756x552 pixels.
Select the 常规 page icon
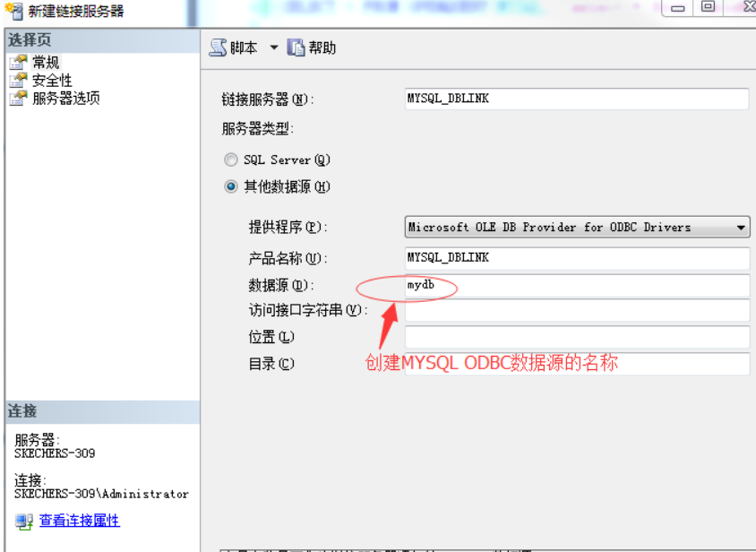[18, 62]
